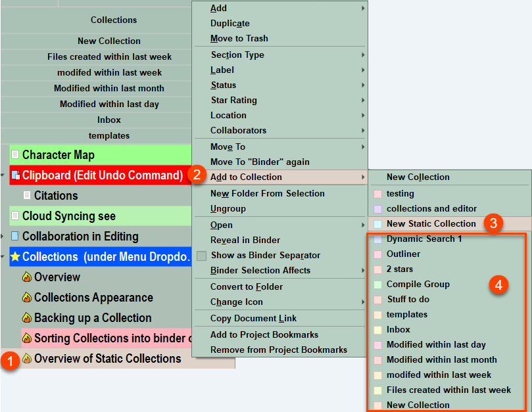
Task: Click the flame icon beside Collections Appearance
Action: 27,297
